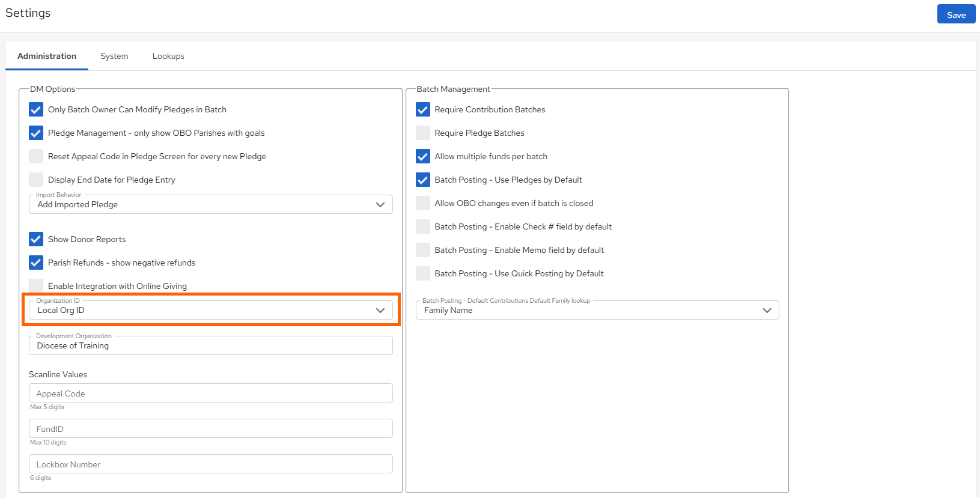Click the '6 digits' hint text
The image size is (980, 498).
pos(40,478)
